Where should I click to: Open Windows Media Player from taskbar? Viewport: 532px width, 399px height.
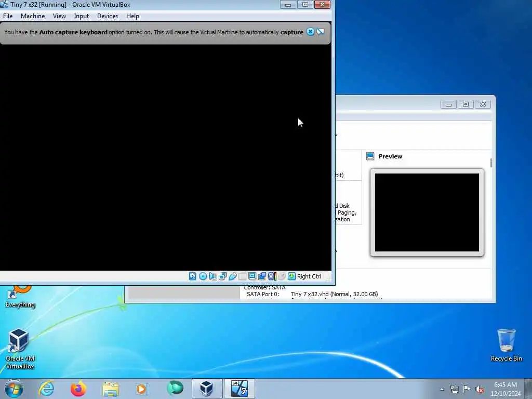[x=142, y=389]
